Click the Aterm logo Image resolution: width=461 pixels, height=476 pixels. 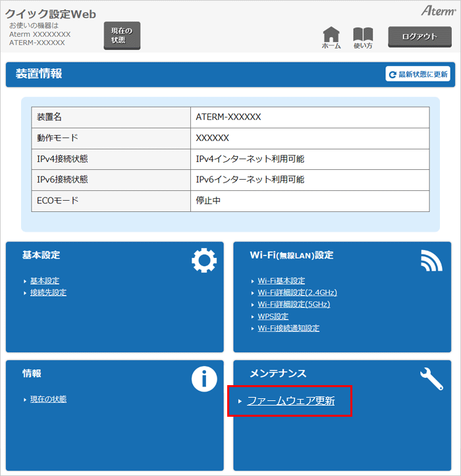click(437, 11)
